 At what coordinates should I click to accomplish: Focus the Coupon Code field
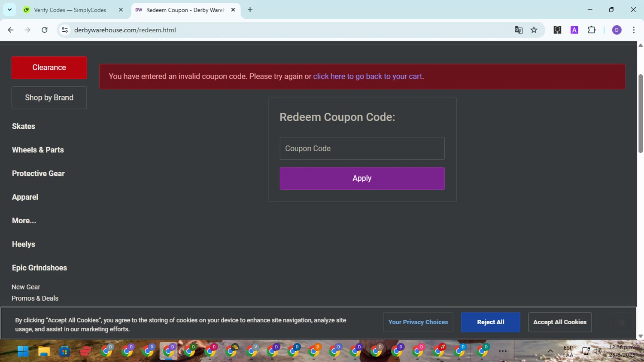point(362,148)
